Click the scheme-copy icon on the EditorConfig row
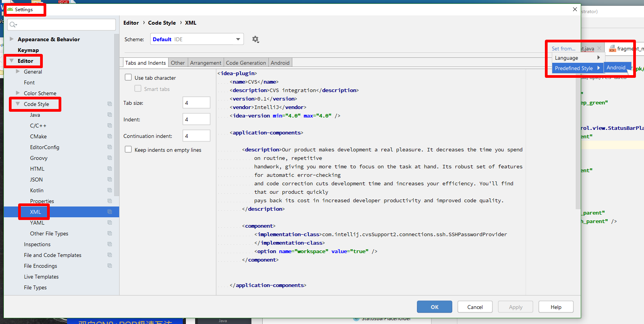Image resolution: width=644 pixels, height=324 pixels. (x=110, y=147)
